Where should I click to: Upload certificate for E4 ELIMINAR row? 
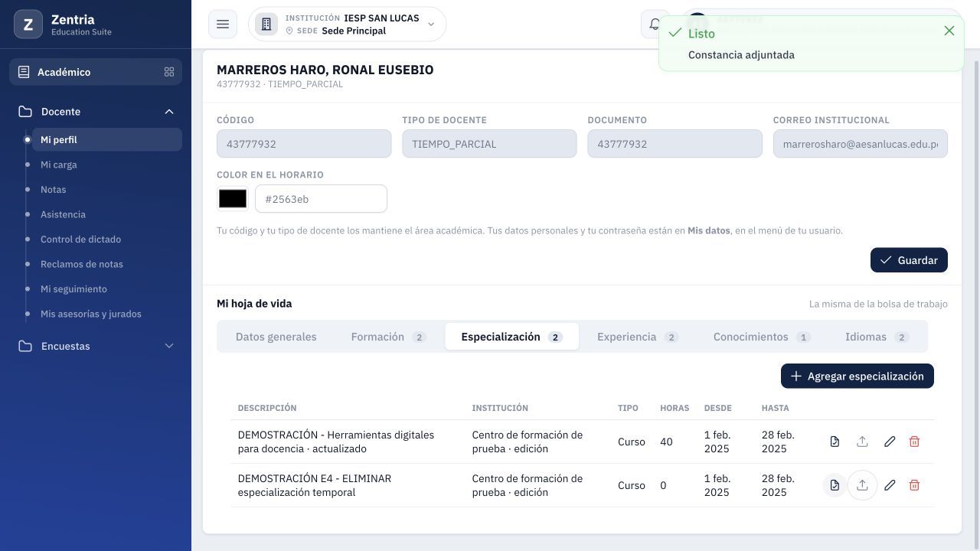pyautogui.click(x=862, y=485)
